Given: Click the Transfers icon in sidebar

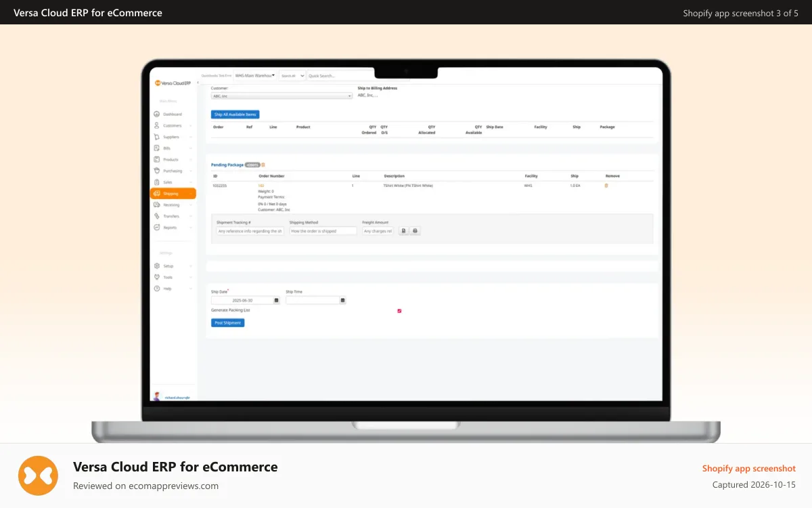Looking at the screenshot, I should click(157, 216).
